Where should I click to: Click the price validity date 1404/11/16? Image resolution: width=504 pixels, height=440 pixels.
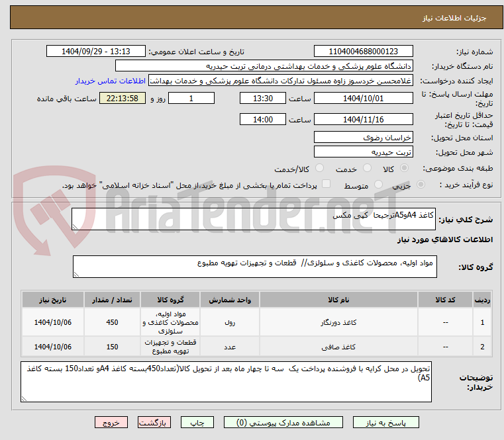tap(363, 119)
